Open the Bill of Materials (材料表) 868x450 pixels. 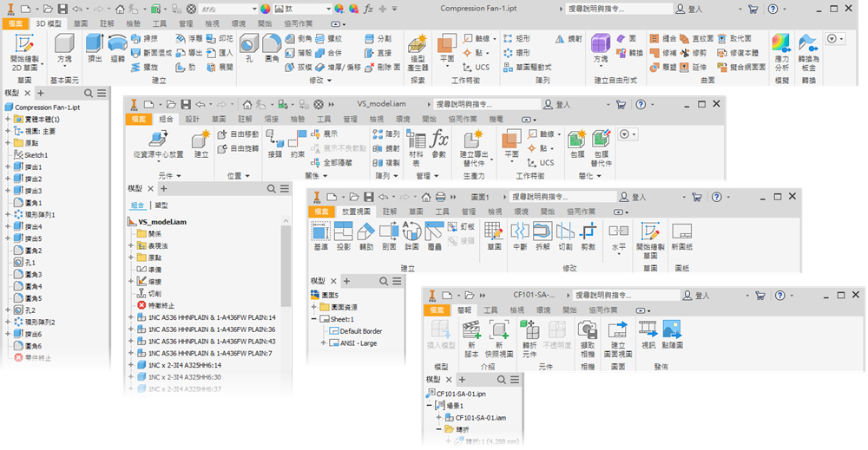click(x=417, y=147)
